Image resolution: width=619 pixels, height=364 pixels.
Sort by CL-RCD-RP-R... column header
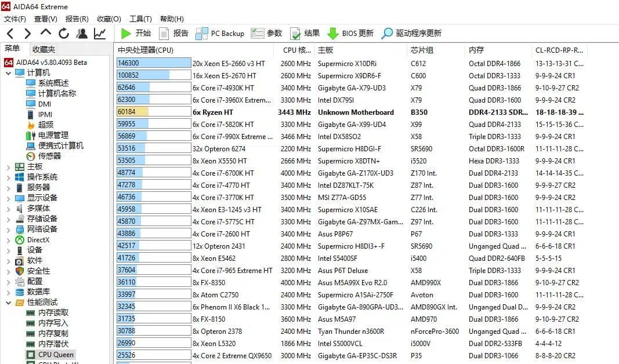tap(559, 50)
